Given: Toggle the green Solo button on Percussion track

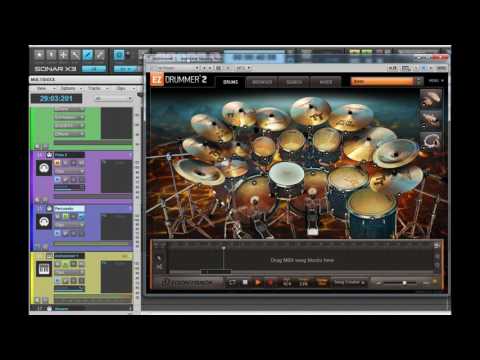Looking at the screenshot, I should 66,216.
